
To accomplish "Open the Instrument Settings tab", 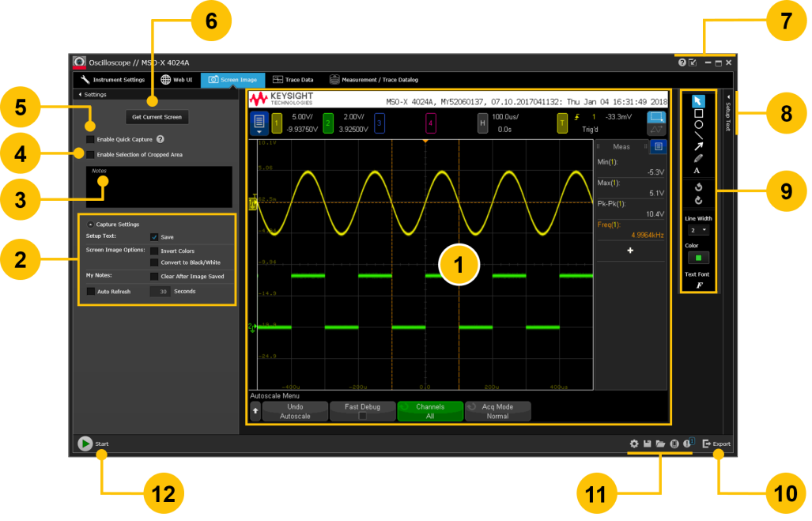I will 112,80.
